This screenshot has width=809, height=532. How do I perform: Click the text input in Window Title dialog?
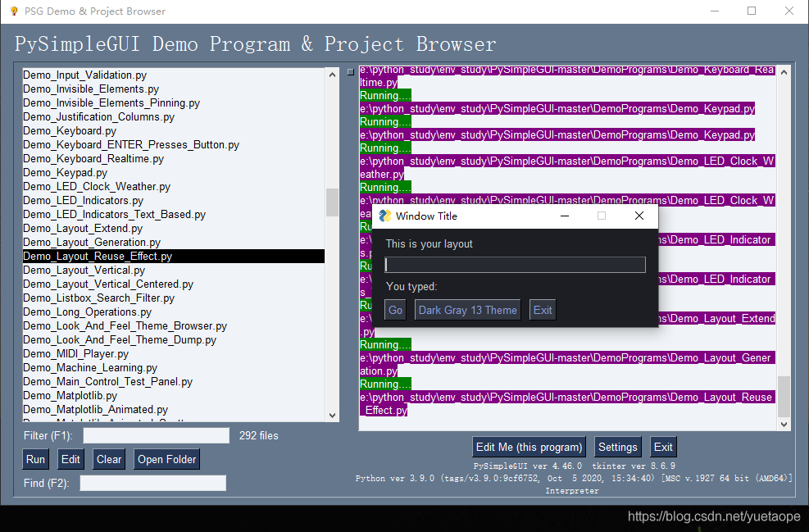tap(515, 265)
